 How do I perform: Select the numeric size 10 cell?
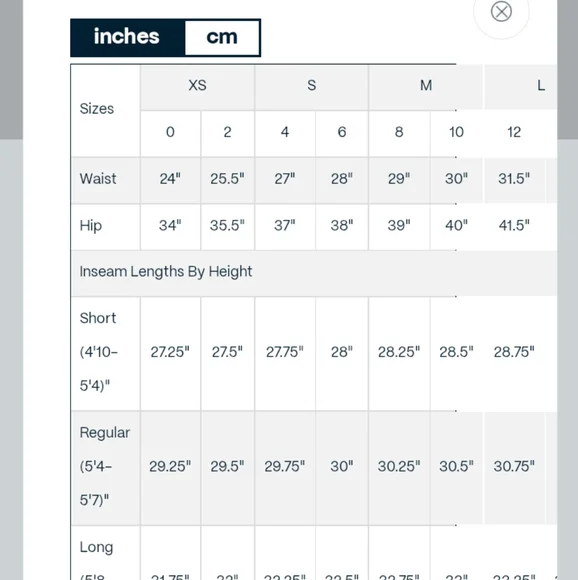456,133
